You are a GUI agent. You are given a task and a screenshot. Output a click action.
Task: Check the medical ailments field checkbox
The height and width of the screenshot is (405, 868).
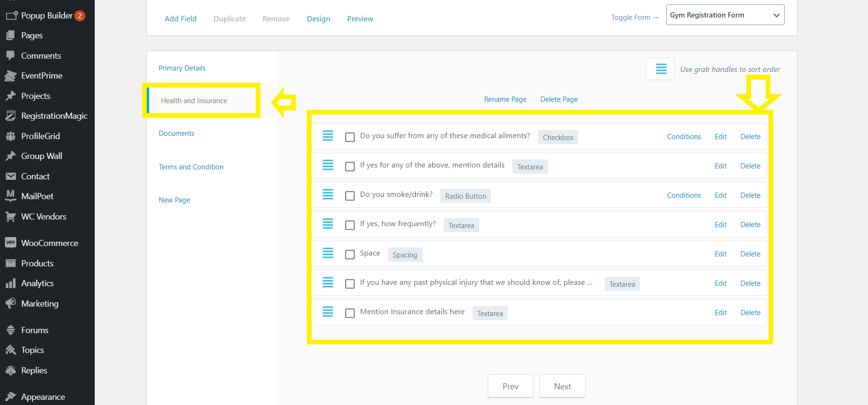click(x=350, y=137)
